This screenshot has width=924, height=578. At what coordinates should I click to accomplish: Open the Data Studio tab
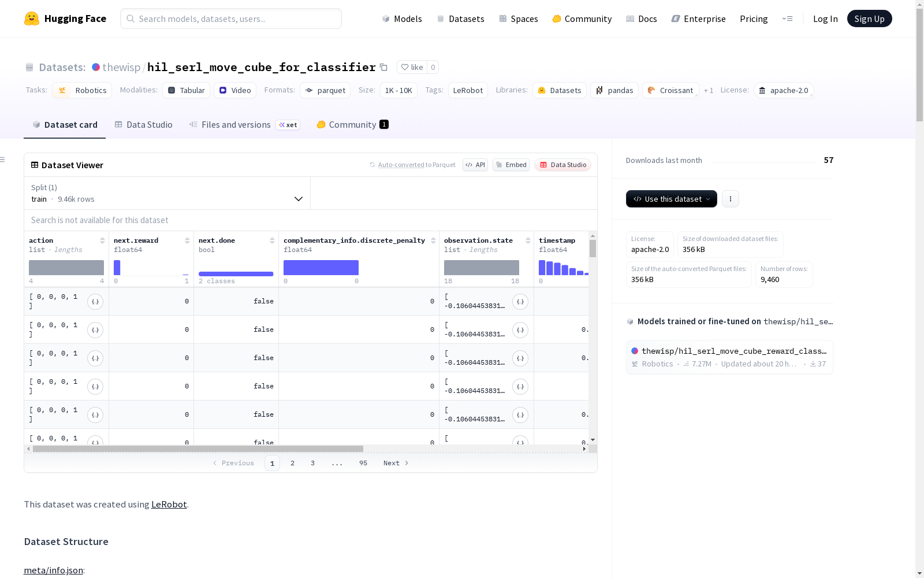(144, 125)
